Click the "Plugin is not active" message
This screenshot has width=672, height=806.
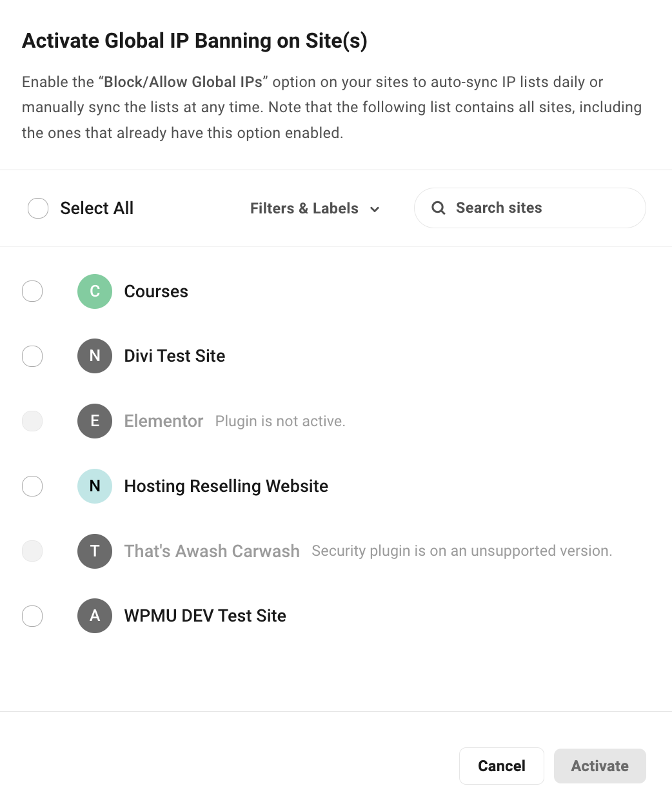[280, 421]
